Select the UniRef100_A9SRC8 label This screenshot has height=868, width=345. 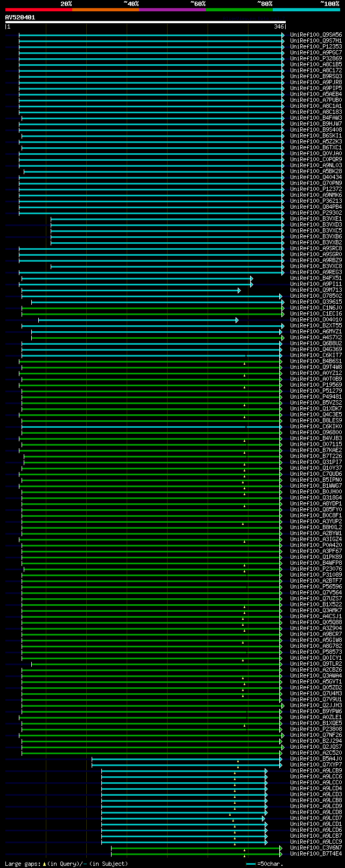[x=316, y=249]
